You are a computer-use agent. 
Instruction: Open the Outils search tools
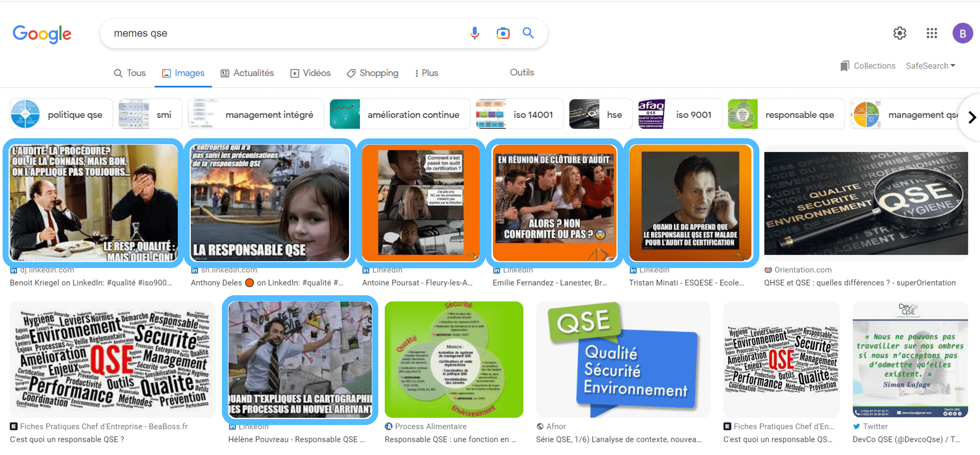522,72
